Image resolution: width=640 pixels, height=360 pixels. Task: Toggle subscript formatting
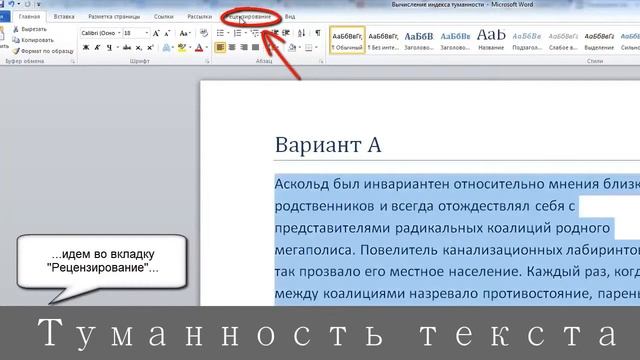(x=139, y=48)
